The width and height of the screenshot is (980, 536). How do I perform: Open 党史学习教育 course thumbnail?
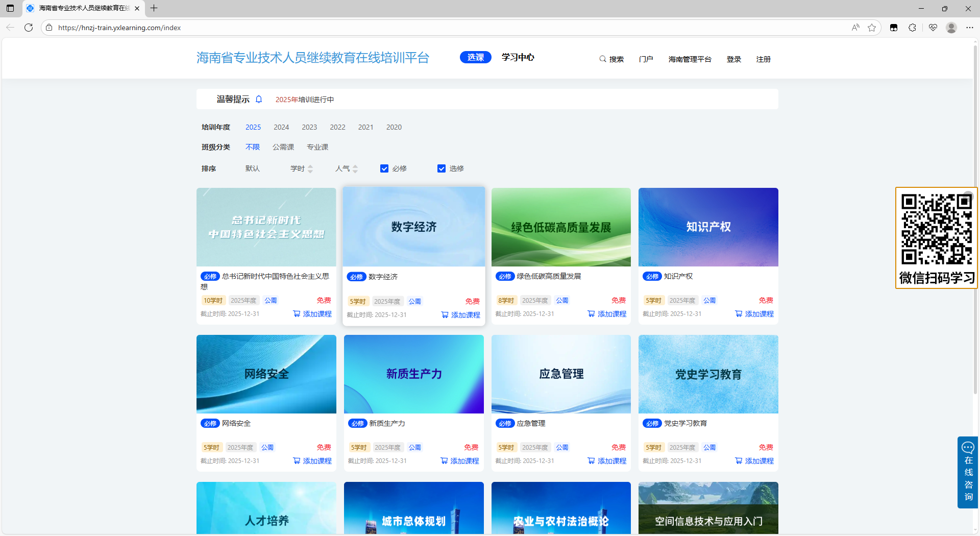(708, 374)
